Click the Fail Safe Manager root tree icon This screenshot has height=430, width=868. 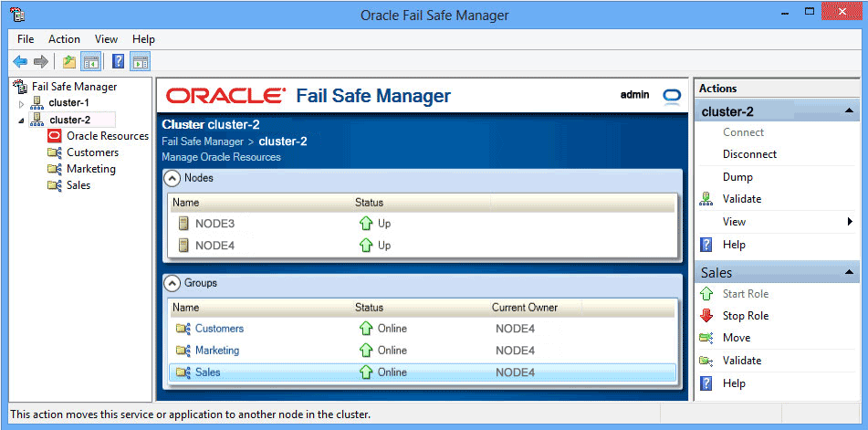20,87
